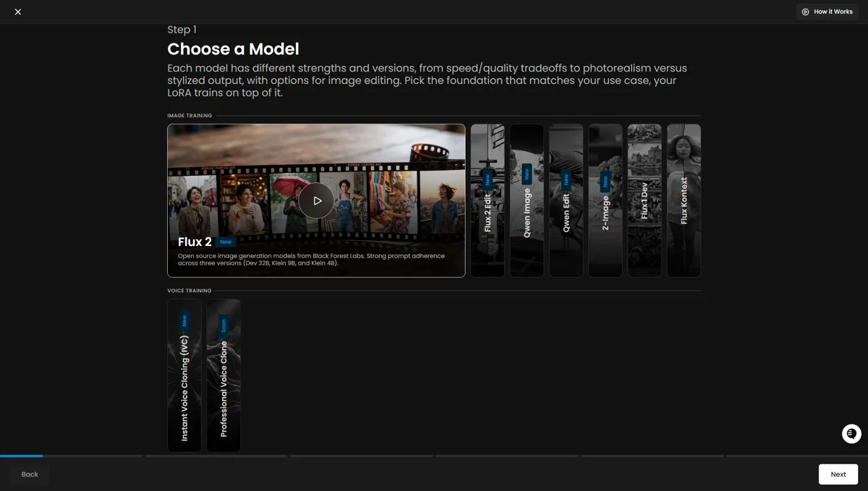868x491 pixels.
Task: Click the second step progress bar segment
Action: click(216, 456)
